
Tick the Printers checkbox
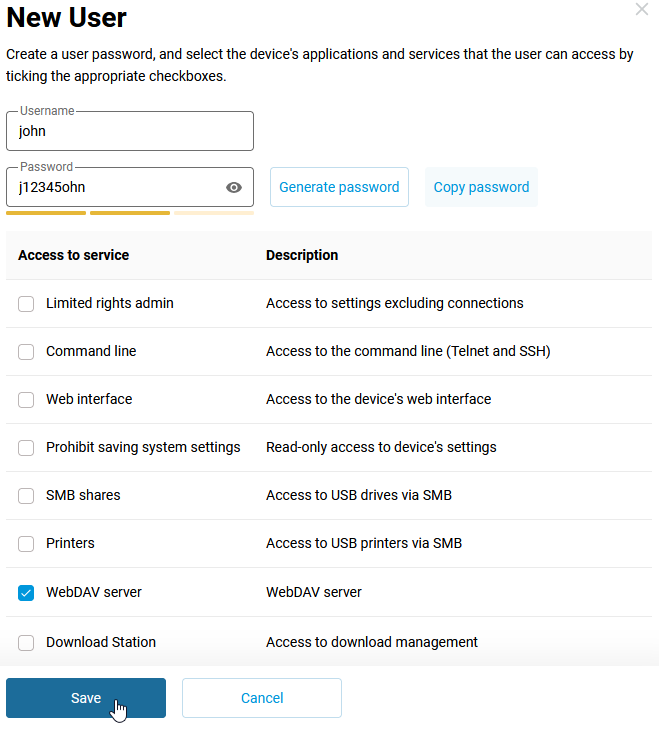pyautogui.click(x=26, y=544)
